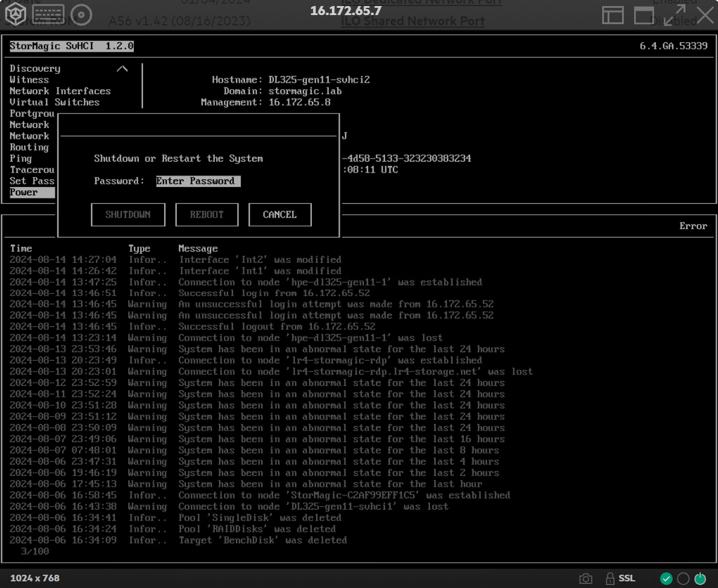The height and width of the screenshot is (588, 718).
Task: Click the REBOOT button
Action: click(207, 215)
